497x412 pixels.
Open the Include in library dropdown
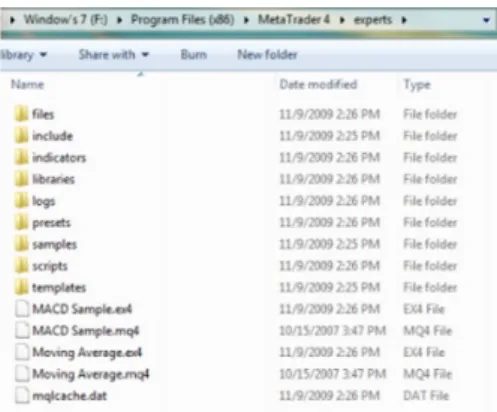pyautogui.click(x=23, y=55)
